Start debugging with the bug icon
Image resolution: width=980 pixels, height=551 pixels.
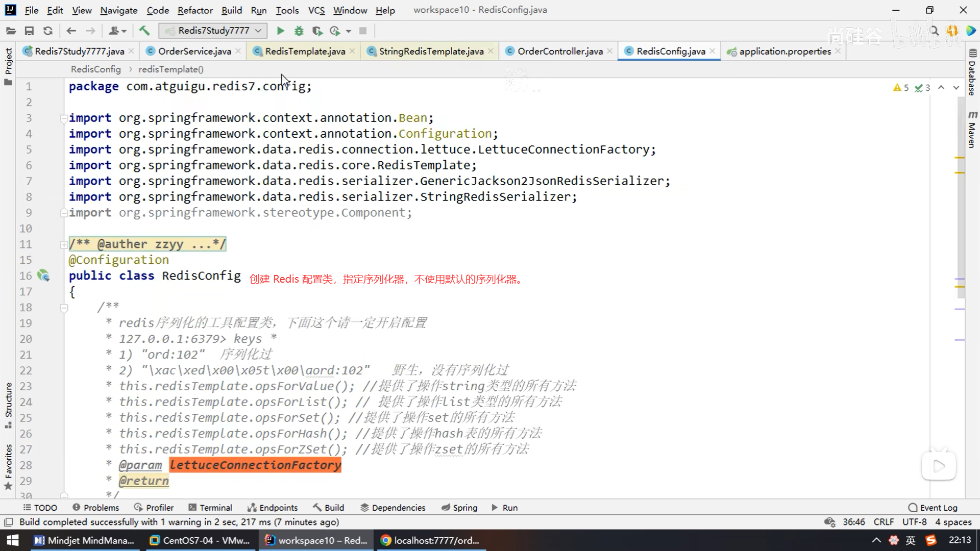[299, 31]
